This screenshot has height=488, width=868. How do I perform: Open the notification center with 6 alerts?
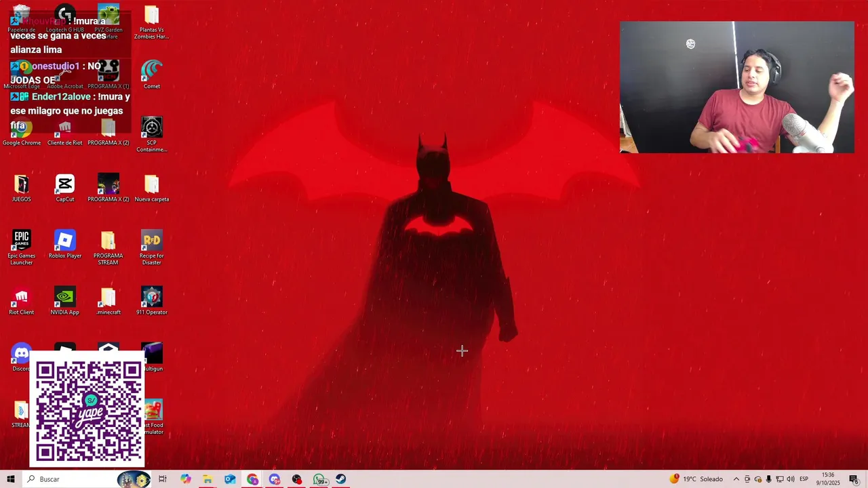pos(854,479)
